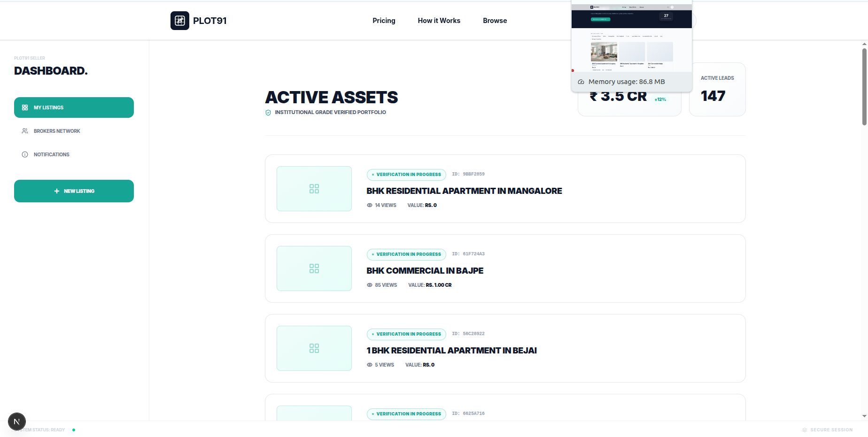Screen dimensions: 868x437
Task: Click listing ID 9BBF2859
Action: (468, 174)
